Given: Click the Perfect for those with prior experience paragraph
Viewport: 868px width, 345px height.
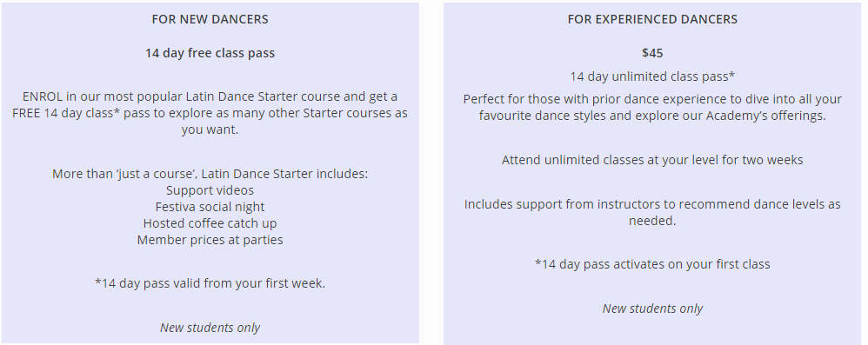Looking at the screenshot, I should pos(652,107).
